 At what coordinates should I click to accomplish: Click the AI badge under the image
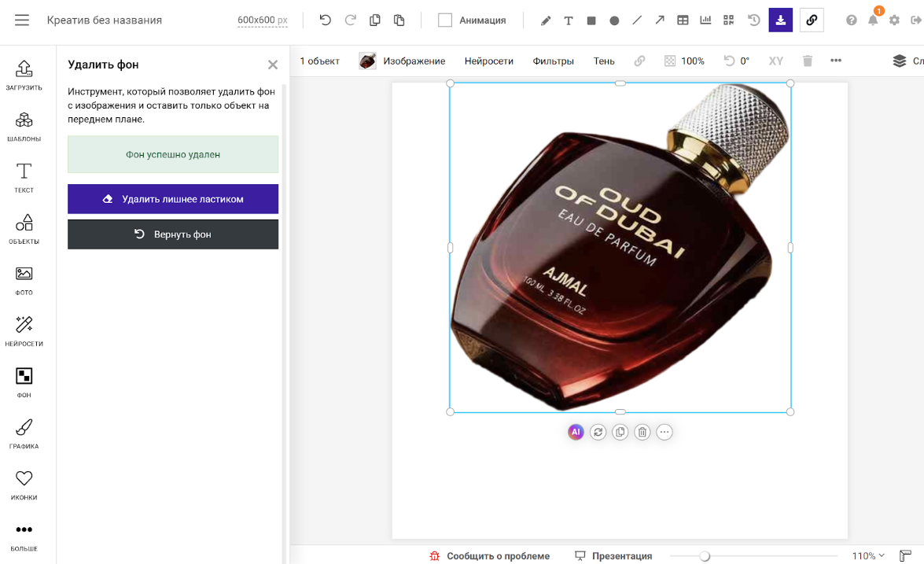(x=576, y=432)
